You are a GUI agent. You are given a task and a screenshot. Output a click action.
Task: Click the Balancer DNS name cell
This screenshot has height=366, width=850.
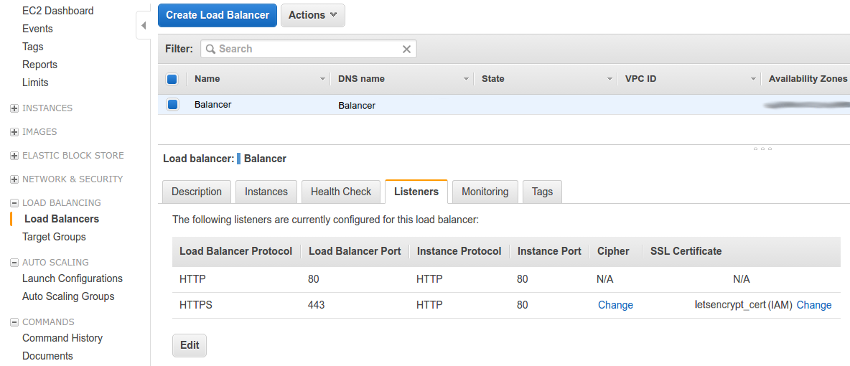[357, 106]
